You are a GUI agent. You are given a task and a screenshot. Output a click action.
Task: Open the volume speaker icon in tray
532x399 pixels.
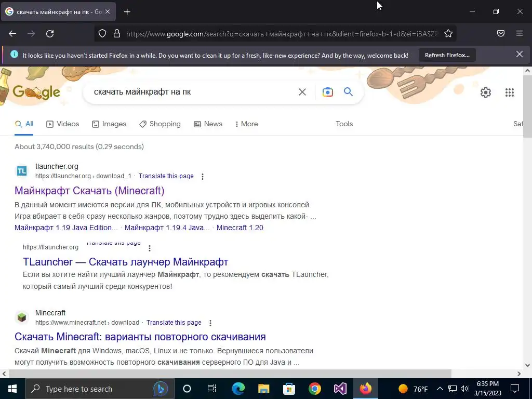[x=465, y=389]
